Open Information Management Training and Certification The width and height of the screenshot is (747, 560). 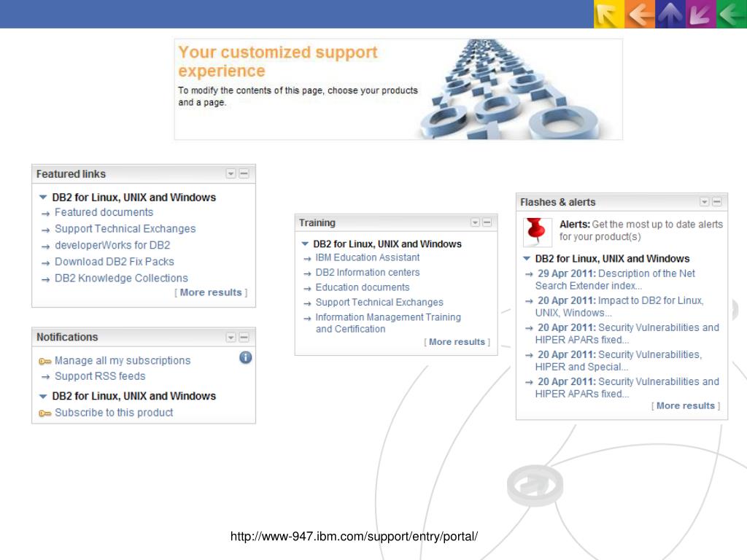coord(388,323)
